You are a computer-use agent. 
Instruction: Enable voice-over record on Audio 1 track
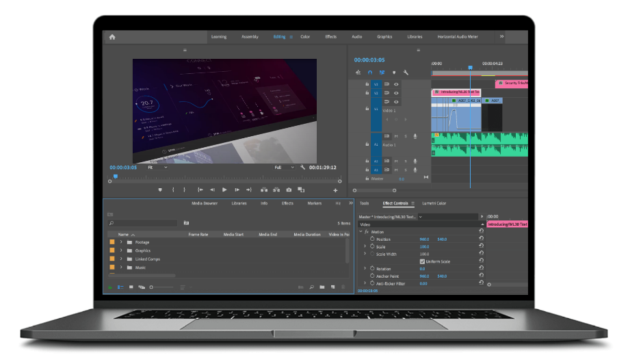click(x=415, y=136)
